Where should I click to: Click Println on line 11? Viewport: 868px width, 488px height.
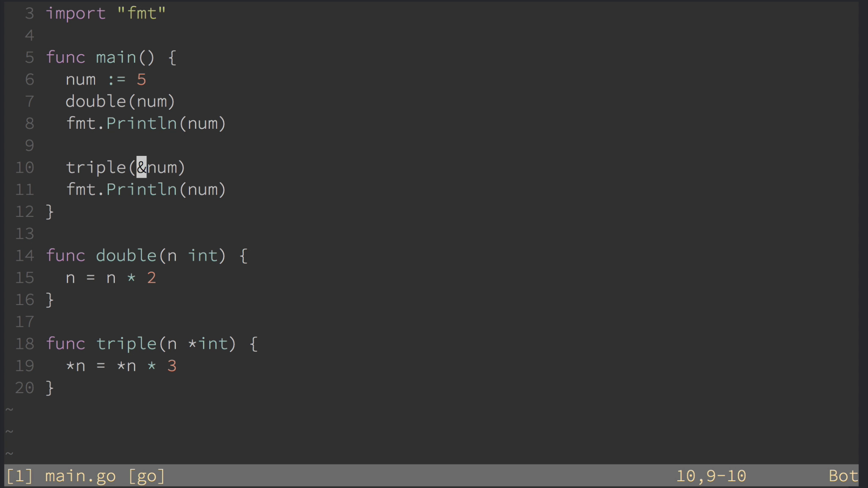(x=142, y=189)
